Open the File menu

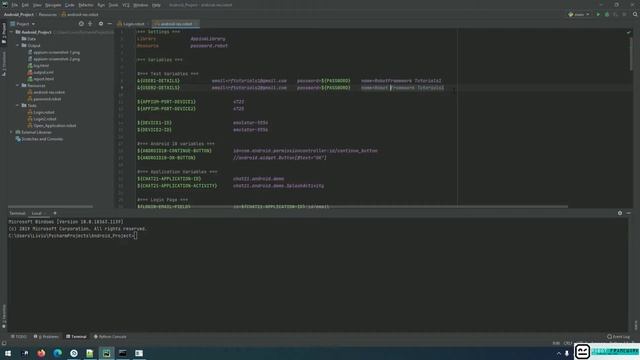click(15, 5)
